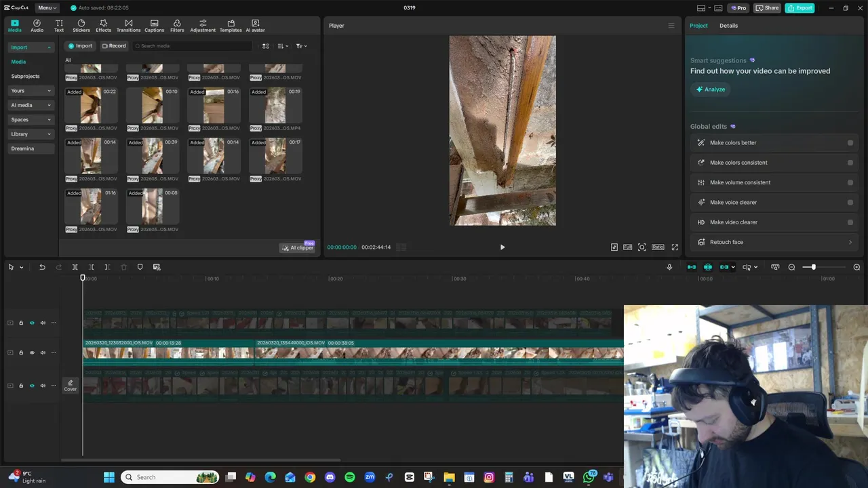Lock the top video track
Image resolution: width=868 pixels, height=488 pixels.
(x=21, y=323)
